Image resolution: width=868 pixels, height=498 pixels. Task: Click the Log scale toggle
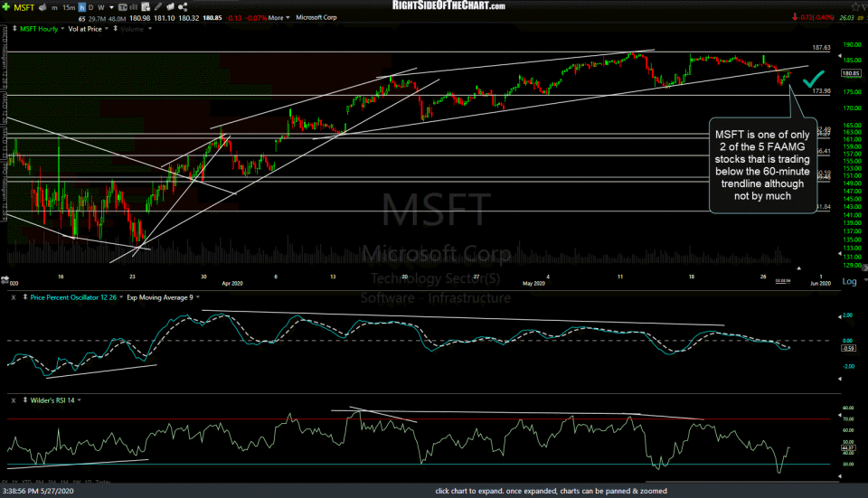(849, 281)
